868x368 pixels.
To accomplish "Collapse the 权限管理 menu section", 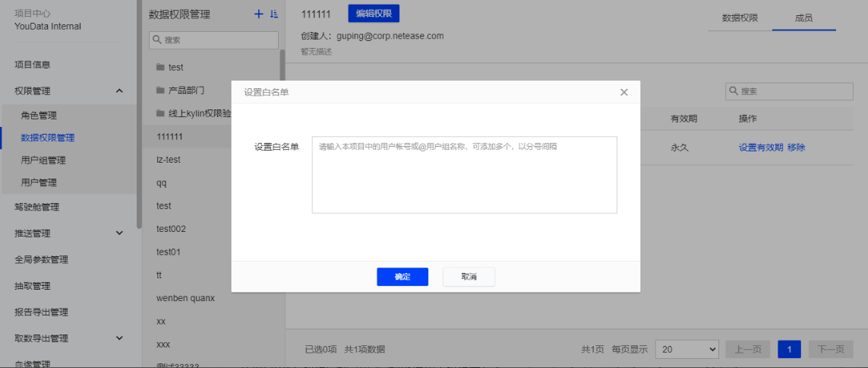I will click(x=119, y=91).
